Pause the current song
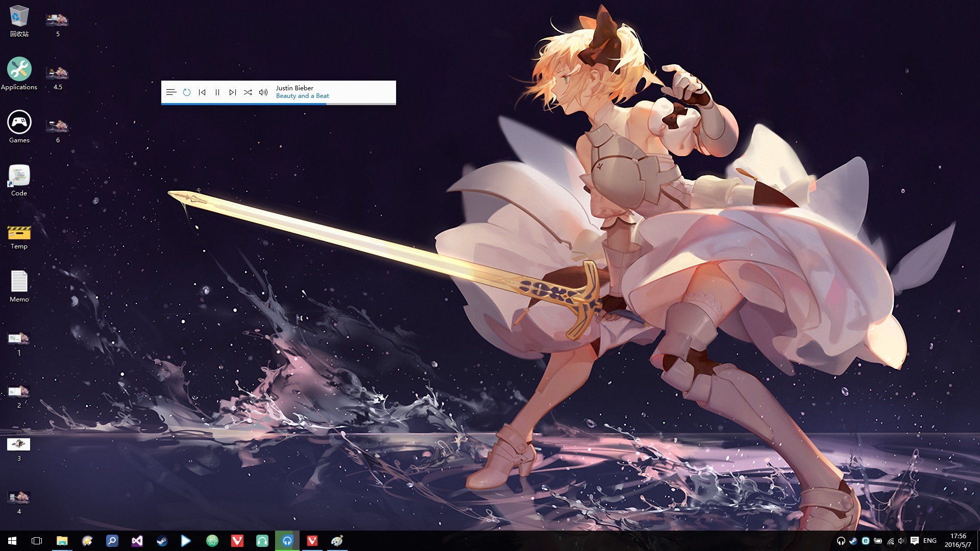 tap(217, 92)
